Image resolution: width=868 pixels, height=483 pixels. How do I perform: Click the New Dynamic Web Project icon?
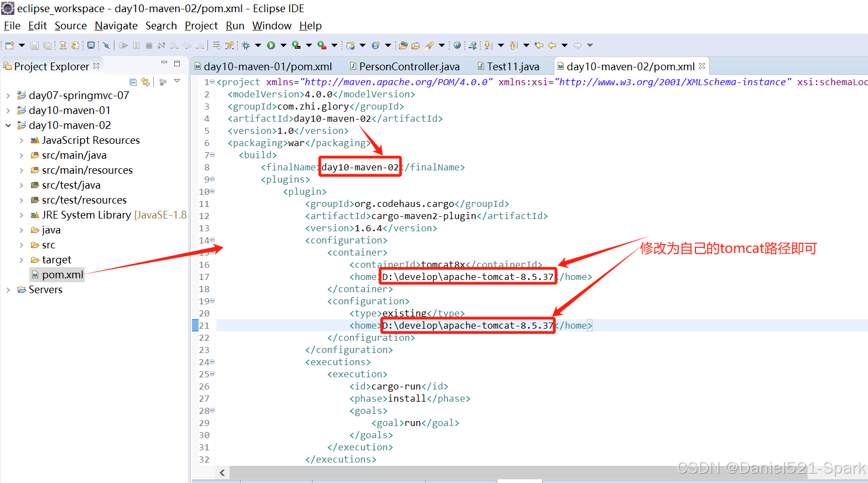coord(350,45)
